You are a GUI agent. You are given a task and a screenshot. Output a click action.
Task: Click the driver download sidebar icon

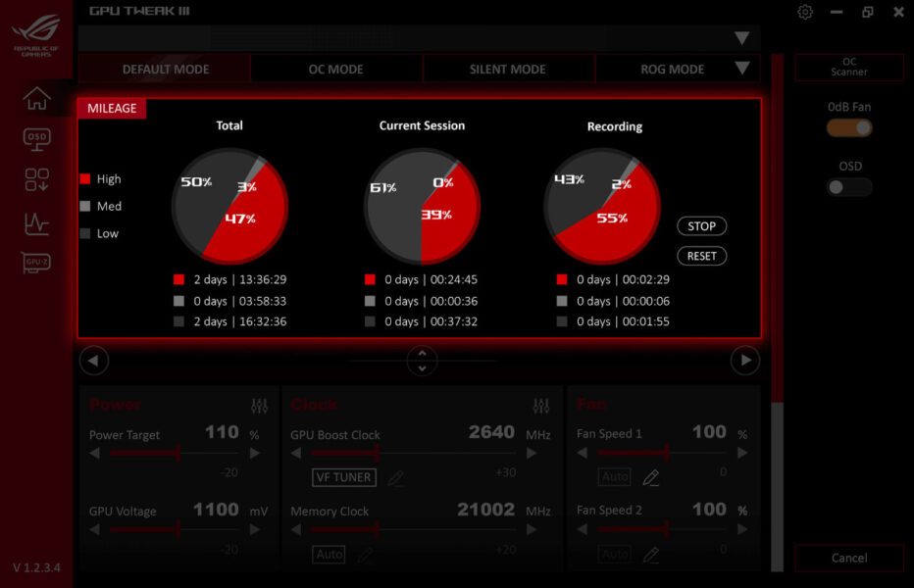[x=36, y=180]
